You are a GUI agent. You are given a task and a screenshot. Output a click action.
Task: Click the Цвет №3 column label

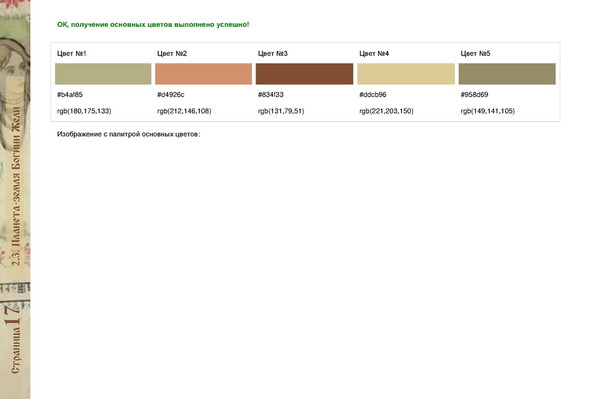(x=272, y=54)
